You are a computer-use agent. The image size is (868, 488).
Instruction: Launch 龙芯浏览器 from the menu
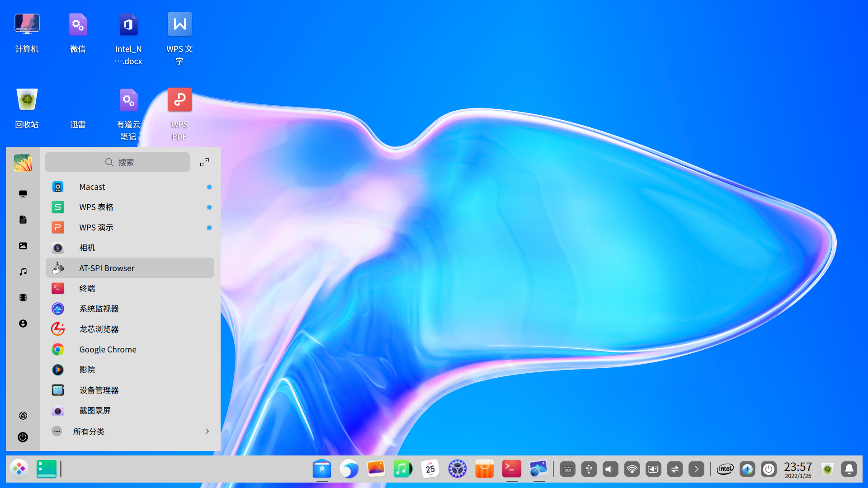pos(99,329)
